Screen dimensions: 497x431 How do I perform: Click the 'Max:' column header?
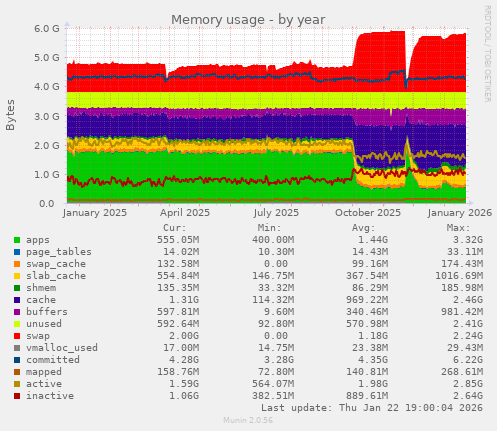pos(458,228)
